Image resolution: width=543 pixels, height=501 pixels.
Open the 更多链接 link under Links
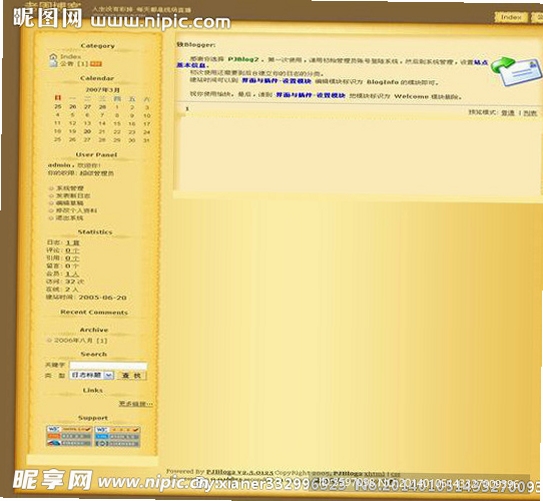pos(135,404)
